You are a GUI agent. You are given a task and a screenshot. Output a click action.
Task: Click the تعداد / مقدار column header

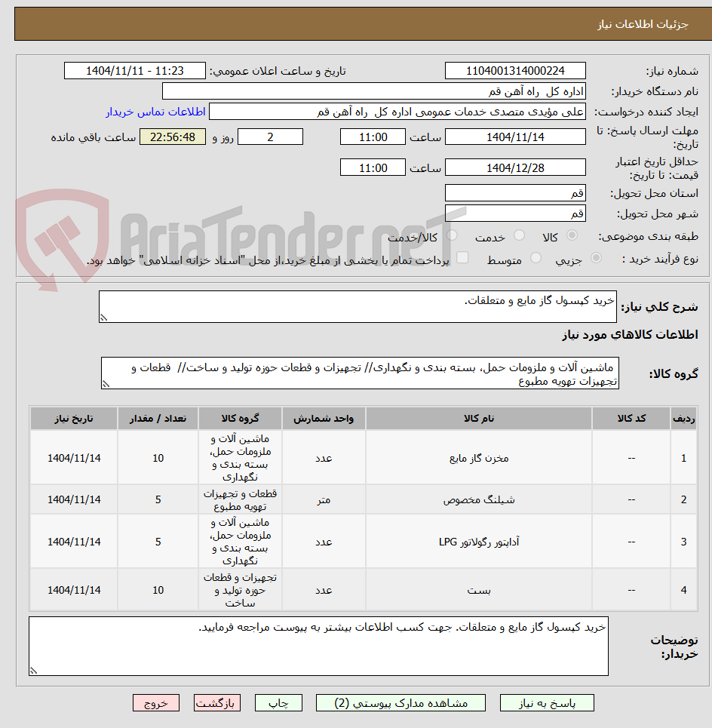pyautogui.click(x=158, y=419)
